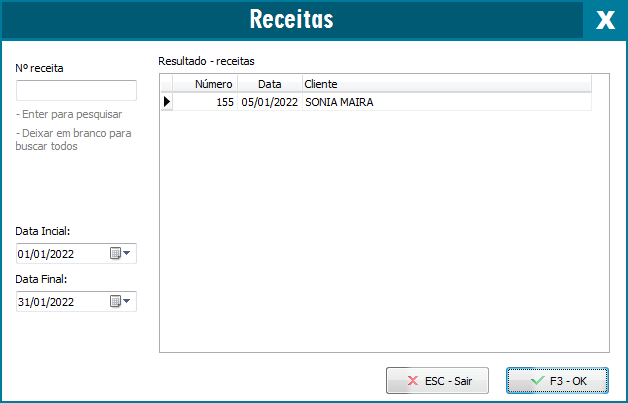The image size is (628, 403).
Task: Click the Receitas title bar text
Action: pos(291,20)
